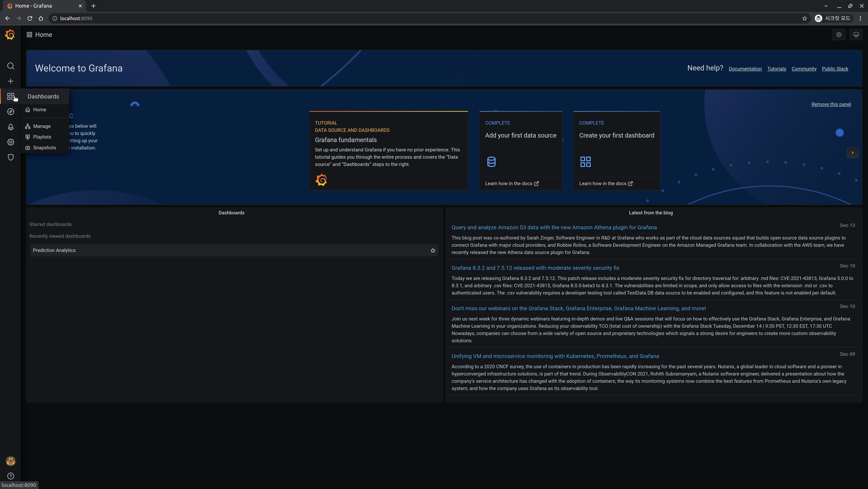Bookmark this page with the star icon
Screen dimensions: 868x489
coord(804,18)
